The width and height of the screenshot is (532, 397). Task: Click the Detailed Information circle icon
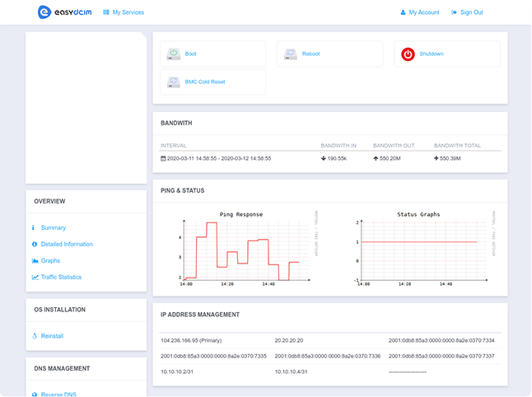(x=35, y=245)
